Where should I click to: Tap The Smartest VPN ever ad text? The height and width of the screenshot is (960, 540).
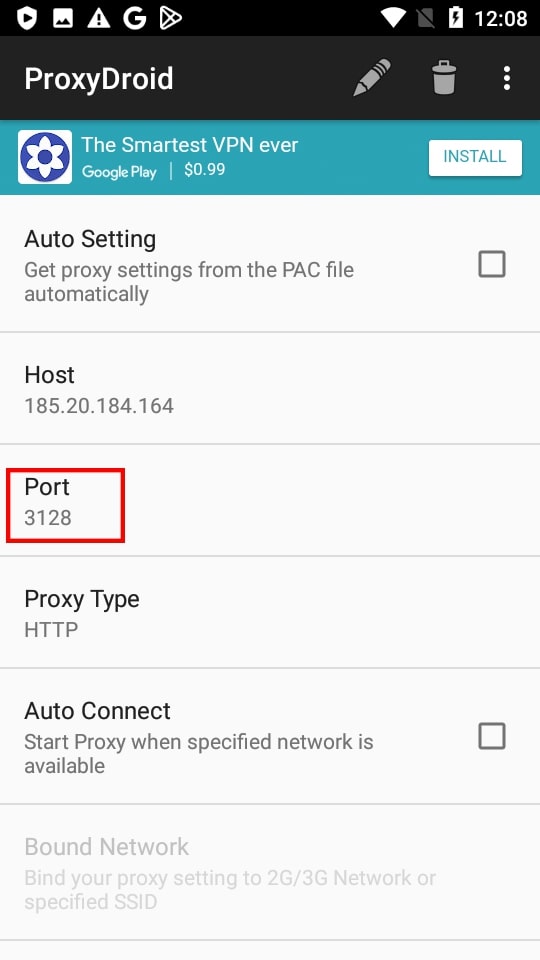tap(190, 145)
